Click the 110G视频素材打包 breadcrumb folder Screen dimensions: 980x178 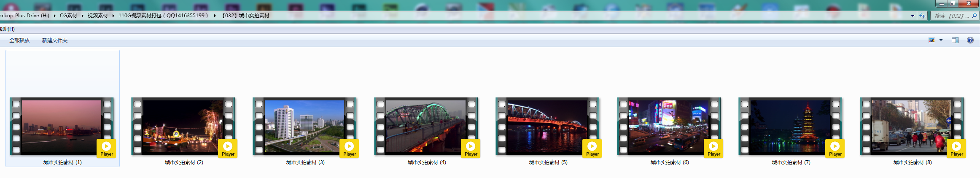[x=163, y=16]
